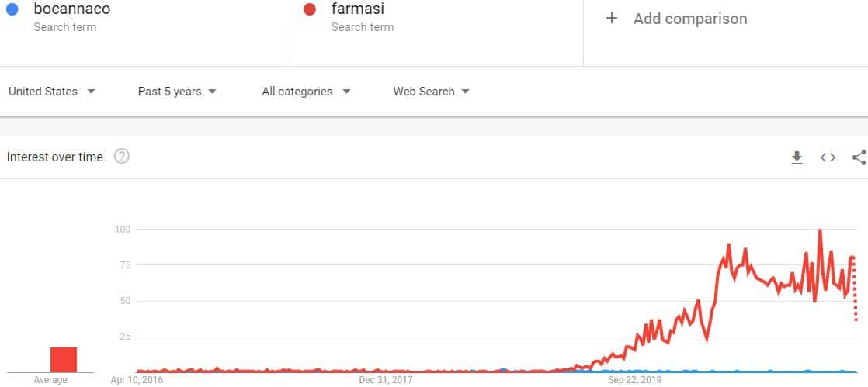The height and width of the screenshot is (387, 868).
Task: Edit the bocannaco search term
Action: pyautogui.click(x=72, y=9)
